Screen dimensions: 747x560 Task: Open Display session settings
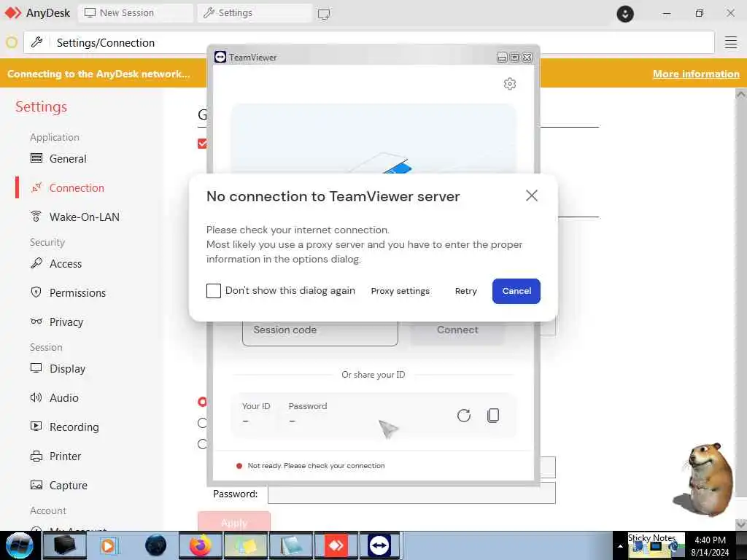pyautogui.click(x=67, y=368)
